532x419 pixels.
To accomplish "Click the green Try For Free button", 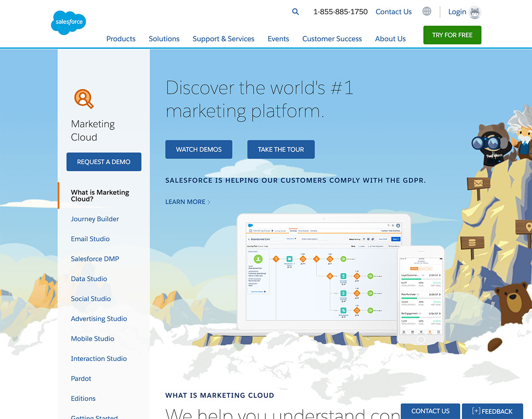I will pos(452,35).
